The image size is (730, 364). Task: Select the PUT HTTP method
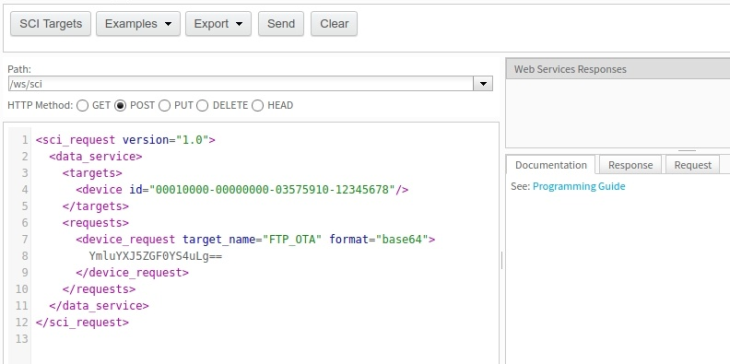pos(164,106)
